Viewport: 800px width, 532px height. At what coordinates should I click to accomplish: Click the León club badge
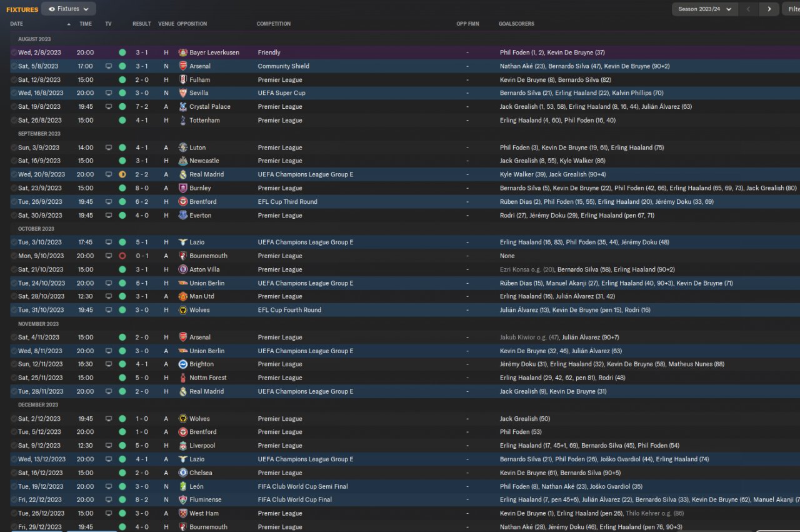182,486
